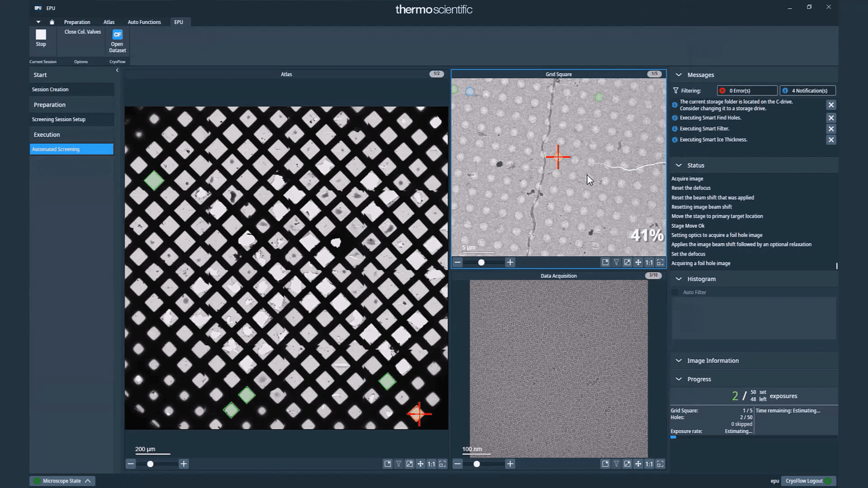Screen dimensions: 868x488
Task: Fit Atlas image to full view
Action: 442,464
